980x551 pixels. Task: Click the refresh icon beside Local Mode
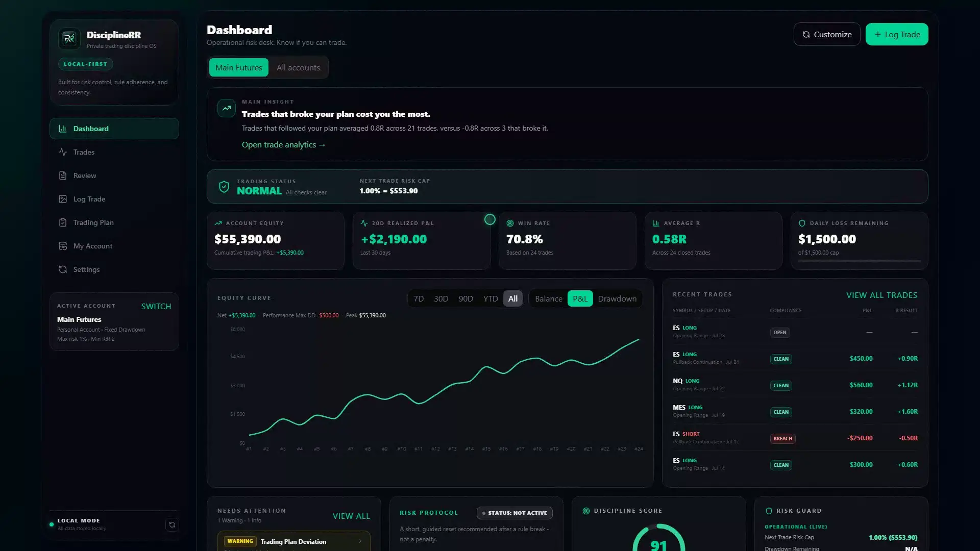coord(172,524)
